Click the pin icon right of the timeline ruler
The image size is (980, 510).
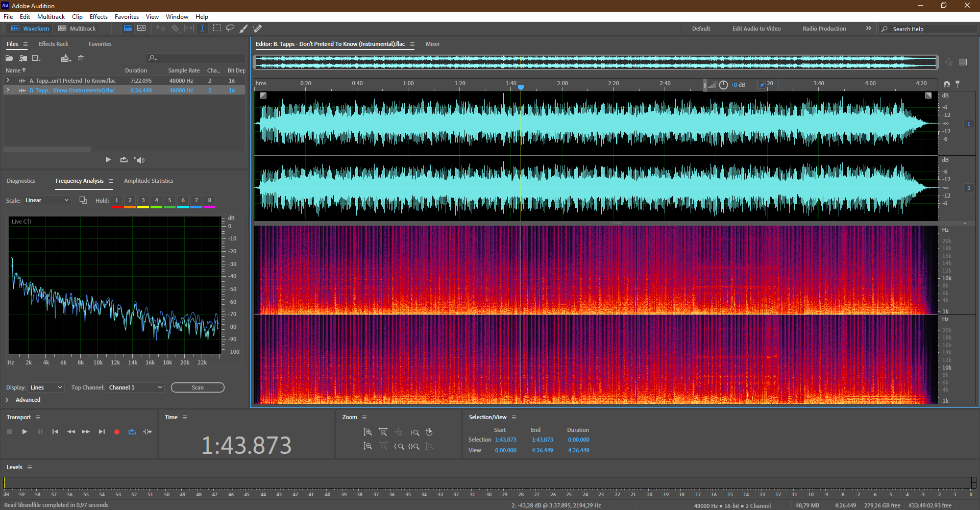click(x=958, y=84)
